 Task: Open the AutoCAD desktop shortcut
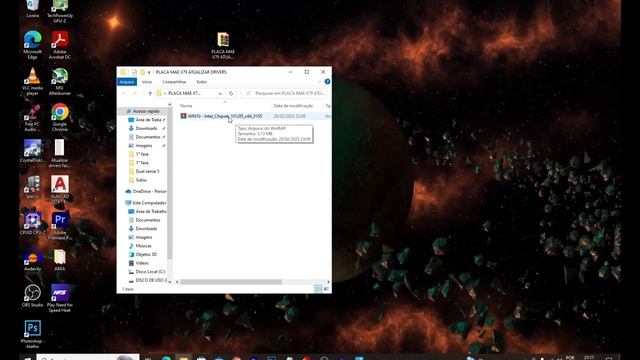(x=60, y=189)
